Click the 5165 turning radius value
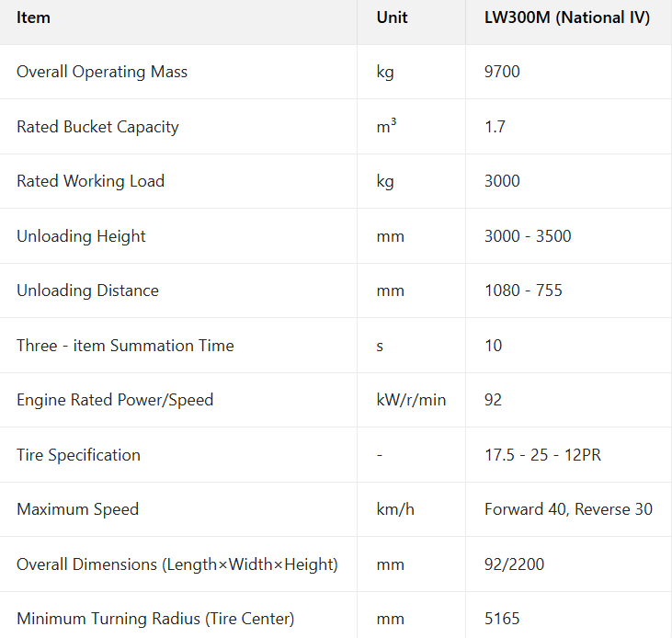 (x=501, y=619)
